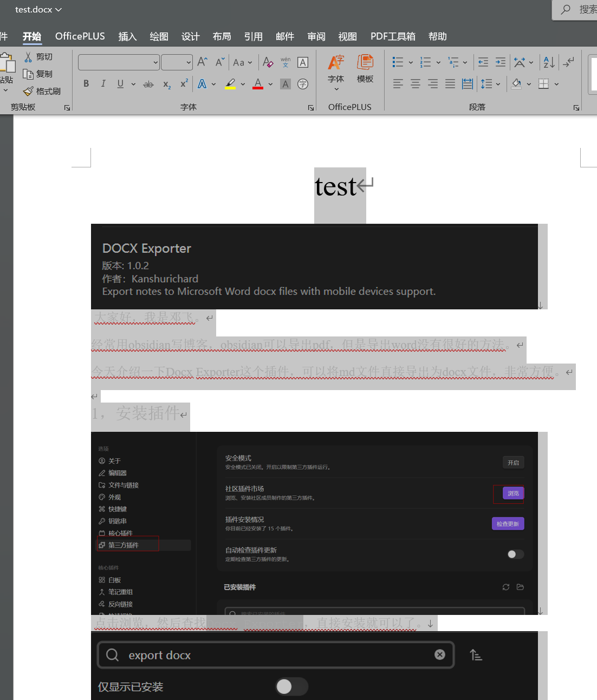
Task: Apply the red font color
Action: point(258,84)
